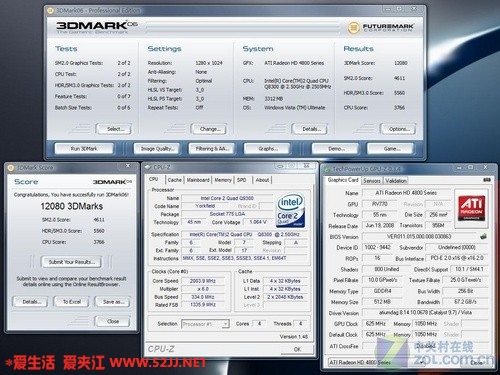Screen dimensions: 500x375
Task: Click the GPU-Z screenshot camera icon
Action: [x=487, y=180]
